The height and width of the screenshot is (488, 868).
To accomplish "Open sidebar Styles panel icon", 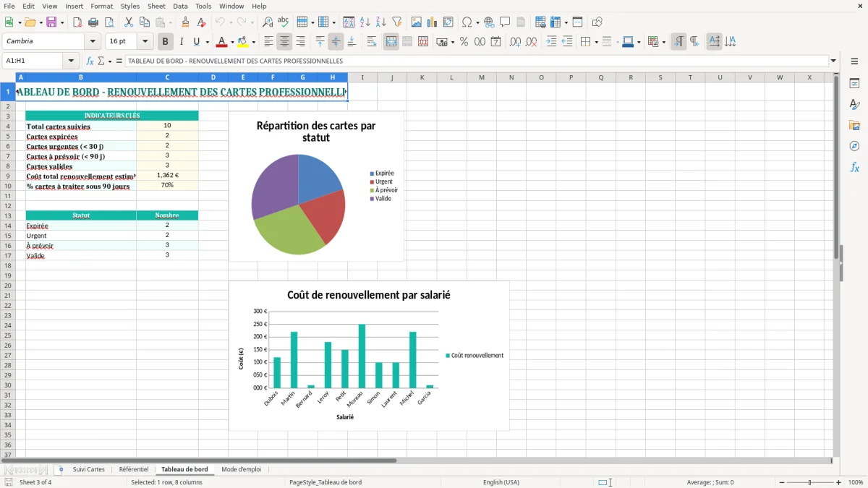I will tap(854, 104).
